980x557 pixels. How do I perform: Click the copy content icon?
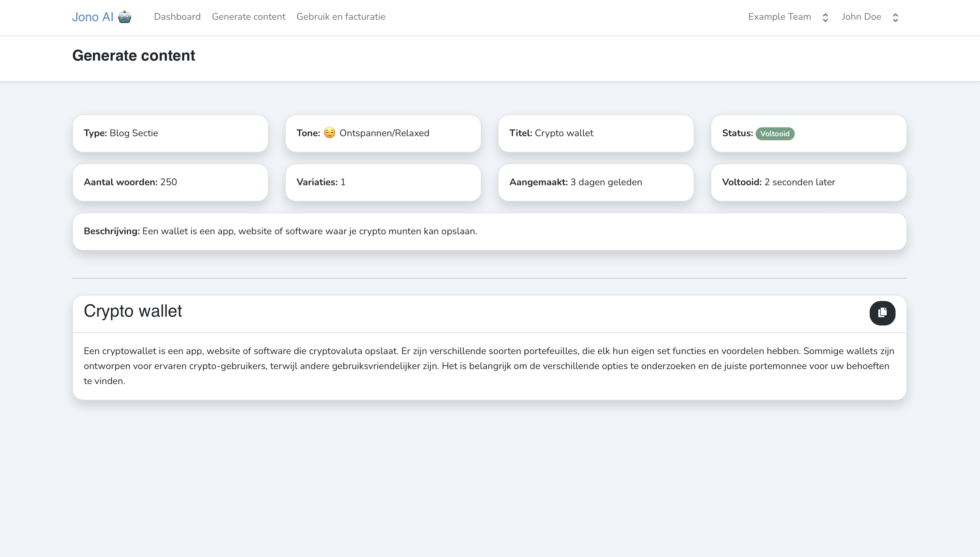882,313
